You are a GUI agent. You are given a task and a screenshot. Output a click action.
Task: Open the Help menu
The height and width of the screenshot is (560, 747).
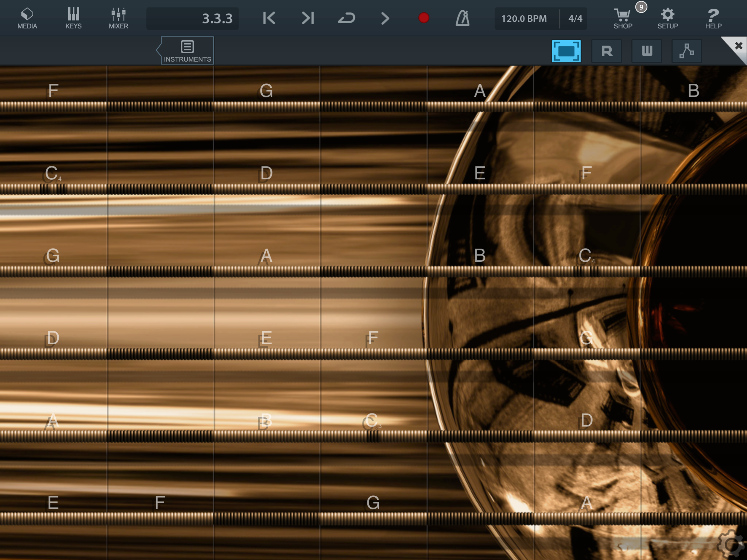pos(713,18)
